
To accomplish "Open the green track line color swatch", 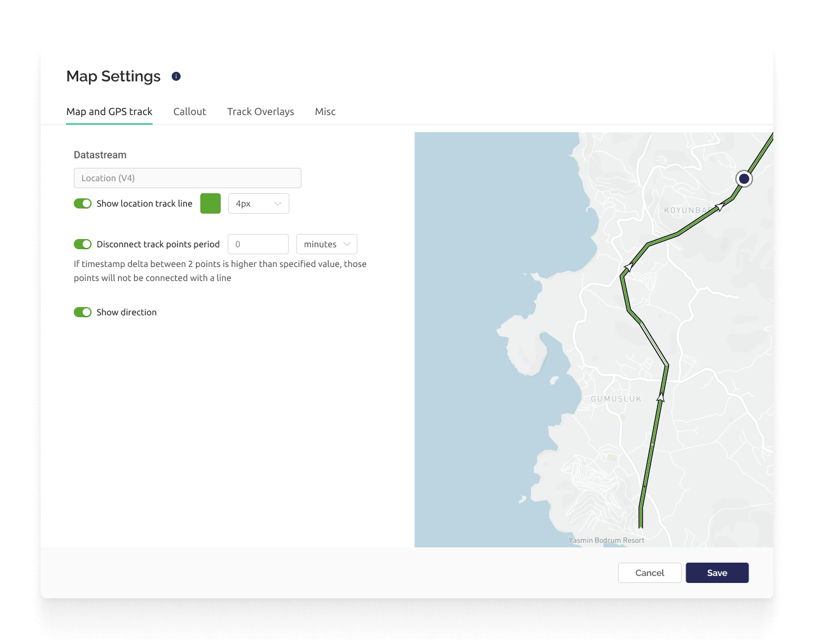I will [210, 203].
